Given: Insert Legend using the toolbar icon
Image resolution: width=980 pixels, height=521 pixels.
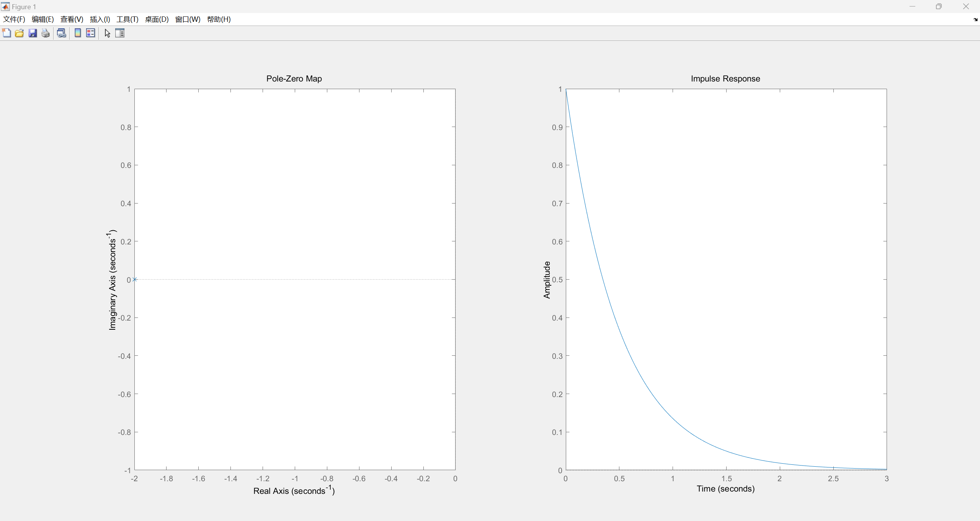Looking at the screenshot, I should pos(91,33).
